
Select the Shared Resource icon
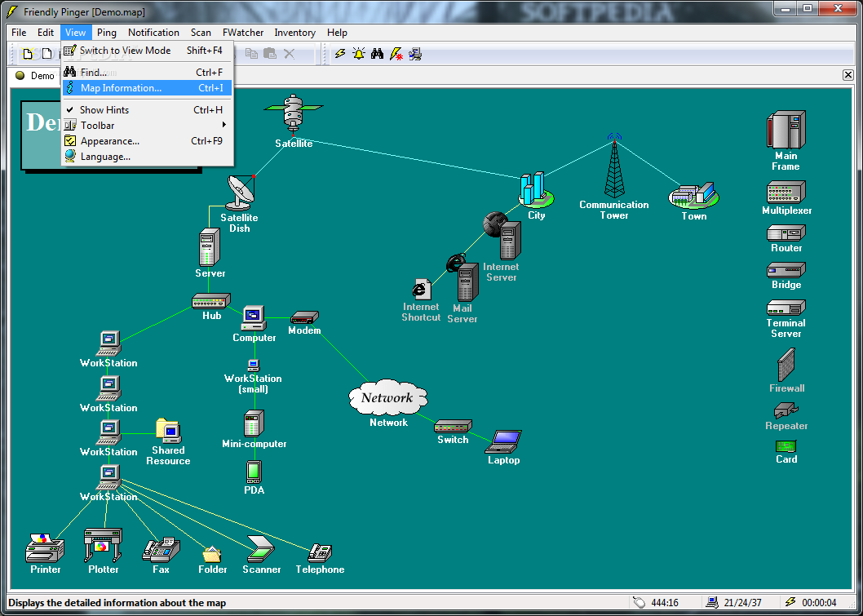click(x=168, y=431)
